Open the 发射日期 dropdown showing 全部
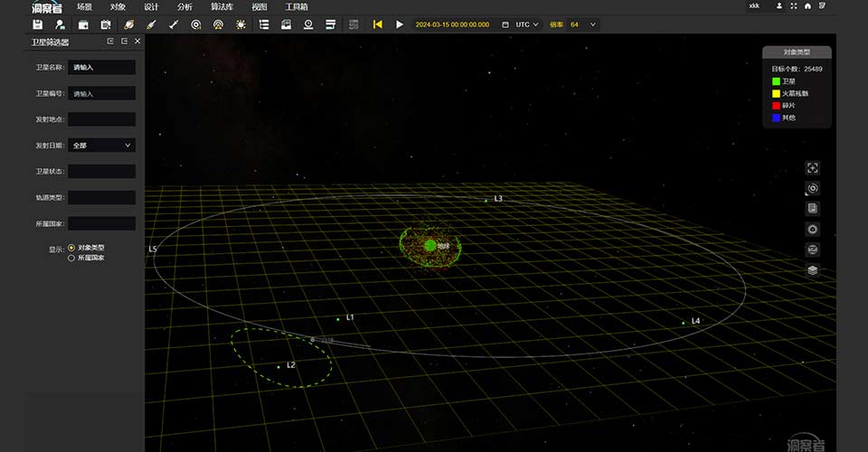Viewport: 868px width, 452px height. tap(101, 145)
